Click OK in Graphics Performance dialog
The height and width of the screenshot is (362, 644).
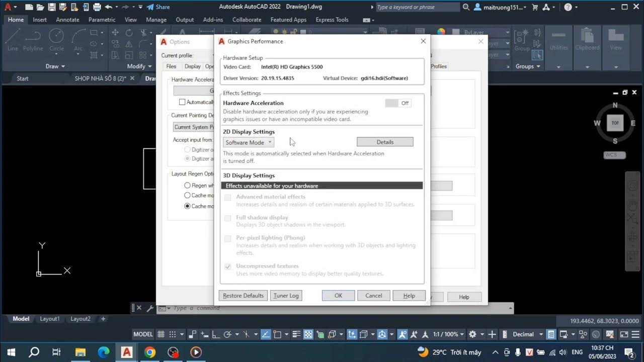[x=339, y=296]
